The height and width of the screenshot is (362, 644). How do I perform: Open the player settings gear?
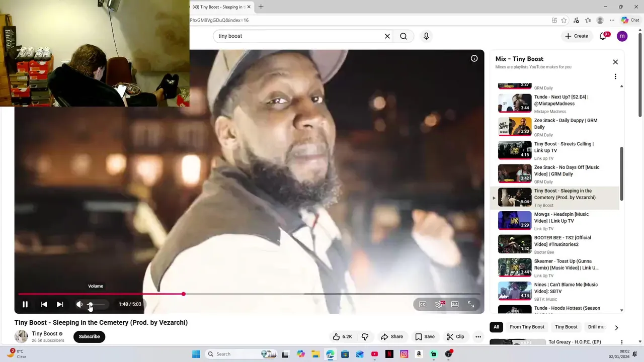pyautogui.click(x=439, y=304)
